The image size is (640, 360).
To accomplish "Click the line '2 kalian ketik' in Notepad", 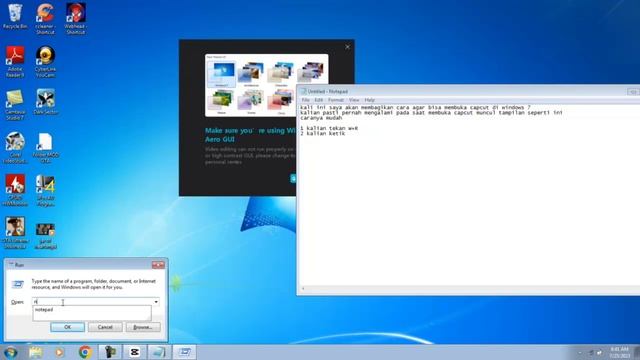I will coord(322,133).
